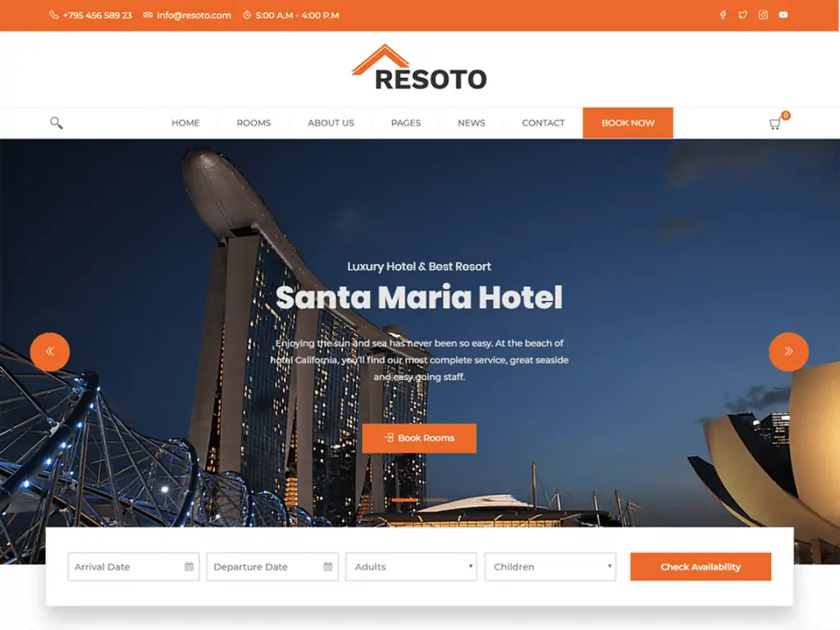Click the Book Rooms button

click(419, 438)
